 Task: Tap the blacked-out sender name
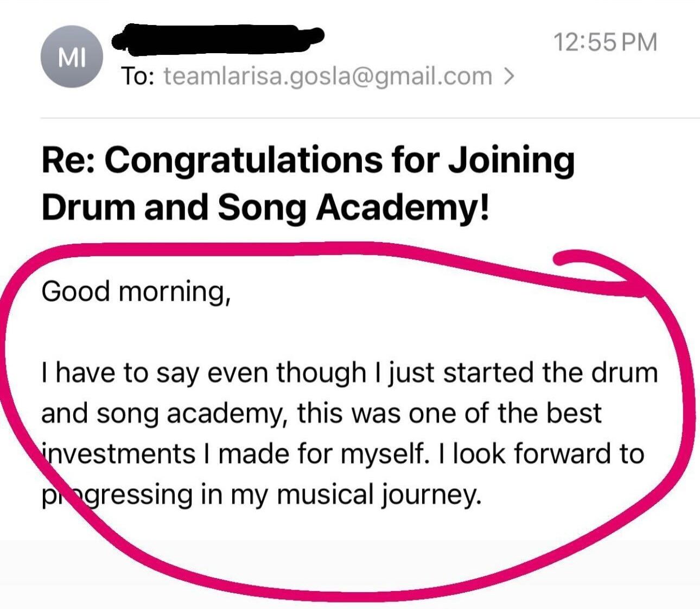(x=217, y=38)
